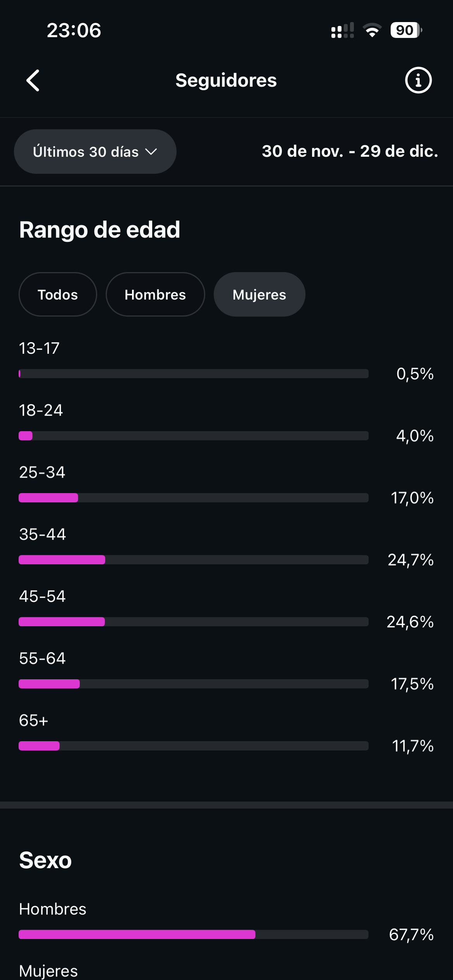The height and width of the screenshot is (980, 453).
Task: Tap the battery indicator showing 90
Action: (x=405, y=29)
